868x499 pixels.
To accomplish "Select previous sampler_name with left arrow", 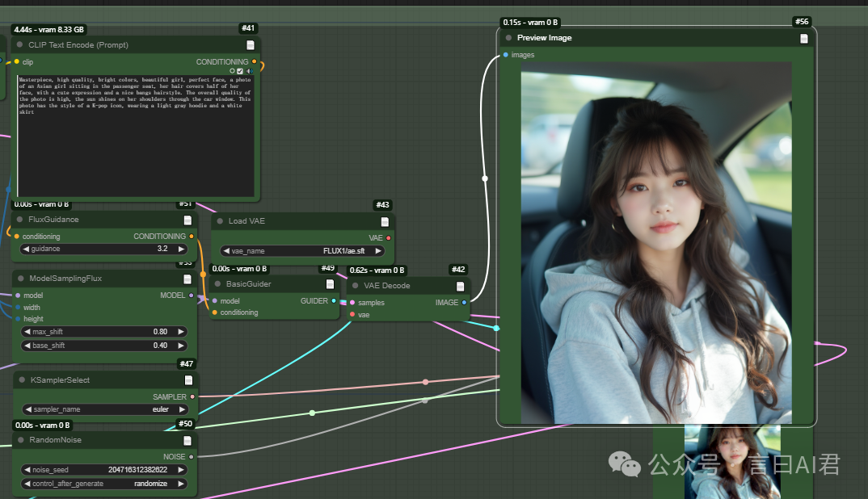I will pyautogui.click(x=28, y=409).
